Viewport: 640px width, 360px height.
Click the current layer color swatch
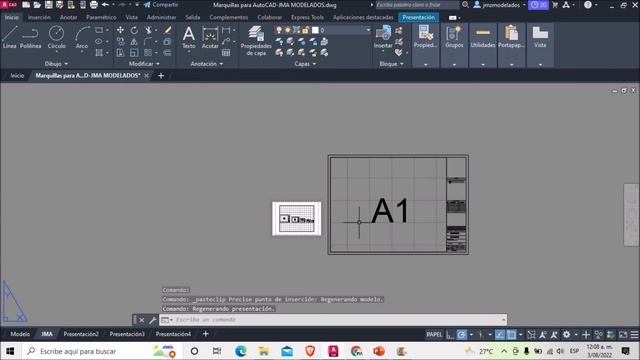point(315,30)
